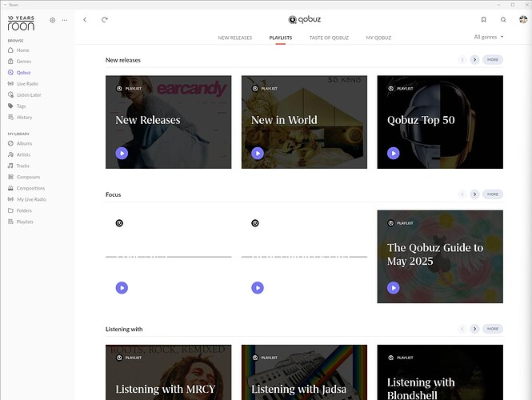Open Folders in My Library
532x400 pixels.
click(x=20, y=210)
